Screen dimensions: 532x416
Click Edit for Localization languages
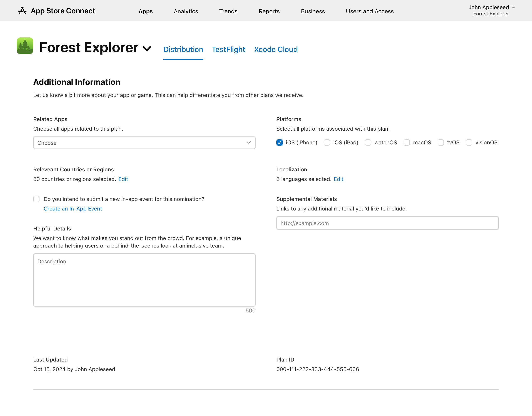(338, 179)
